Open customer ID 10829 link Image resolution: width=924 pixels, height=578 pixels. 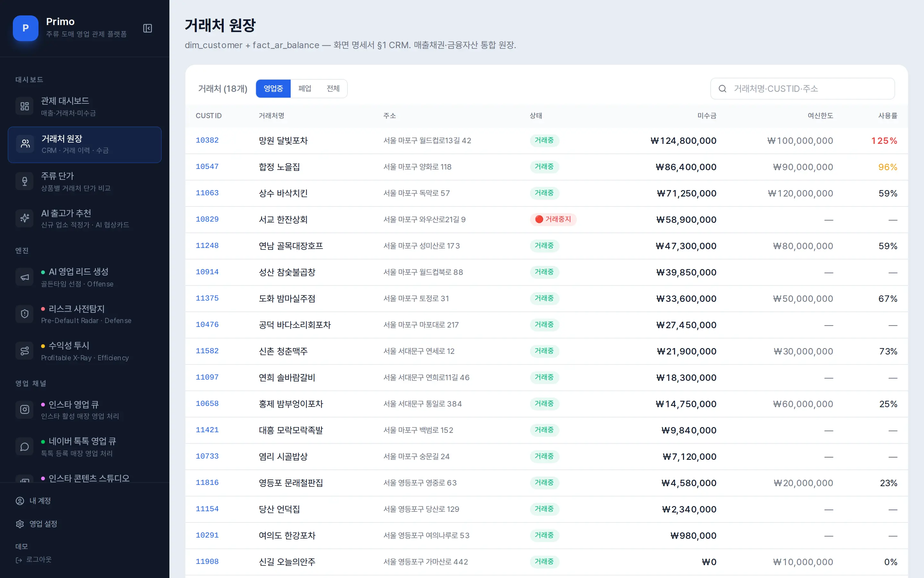pyautogui.click(x=207, y=219)
